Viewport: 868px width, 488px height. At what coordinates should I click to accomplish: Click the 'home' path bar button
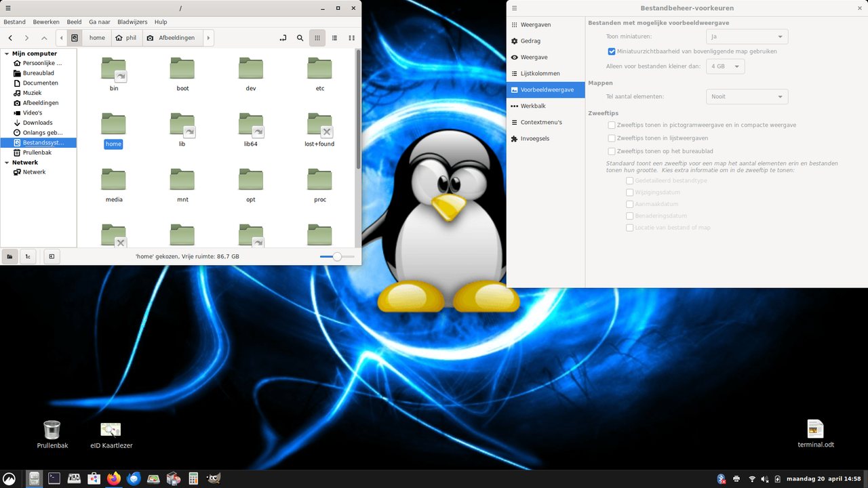97,38
